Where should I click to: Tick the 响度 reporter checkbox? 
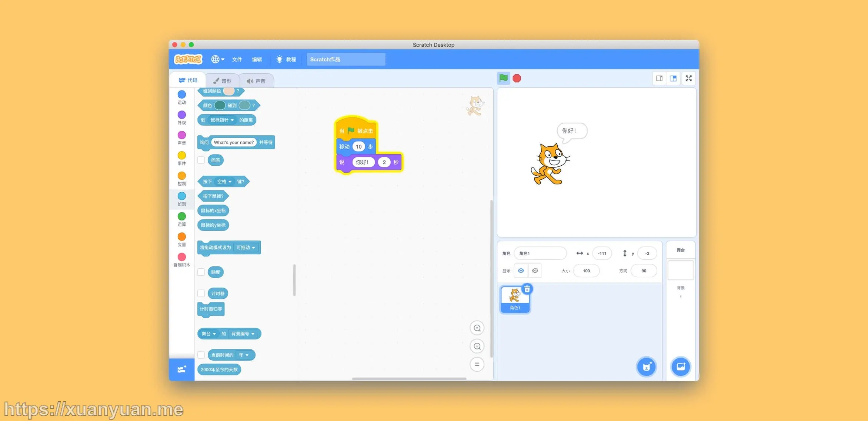point(201,272)
